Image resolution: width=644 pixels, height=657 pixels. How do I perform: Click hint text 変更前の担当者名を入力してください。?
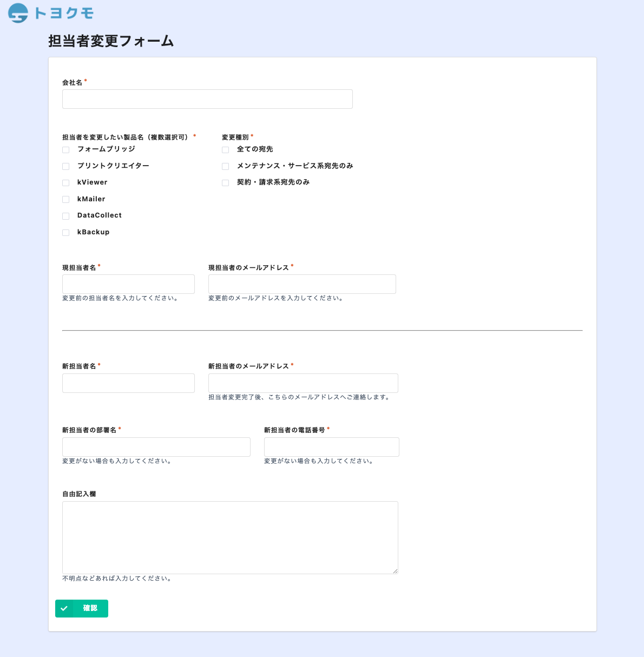pos(120,298)
